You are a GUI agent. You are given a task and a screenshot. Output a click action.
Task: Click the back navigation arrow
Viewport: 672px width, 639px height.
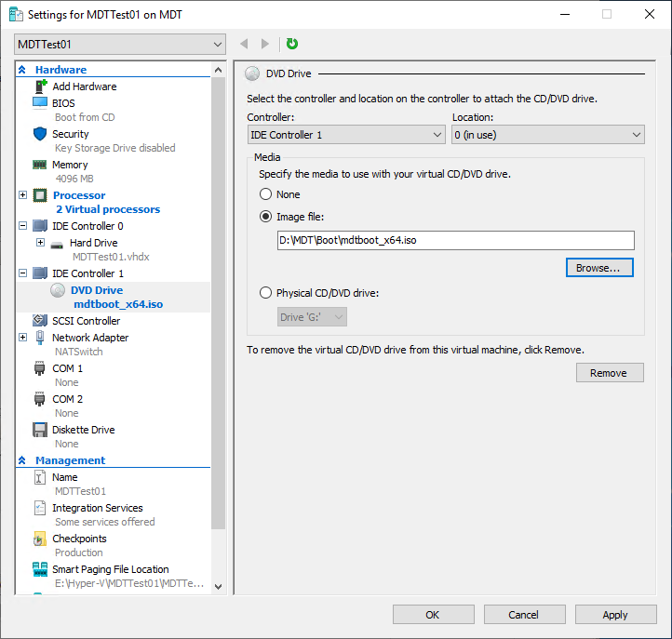pos(244,44)
